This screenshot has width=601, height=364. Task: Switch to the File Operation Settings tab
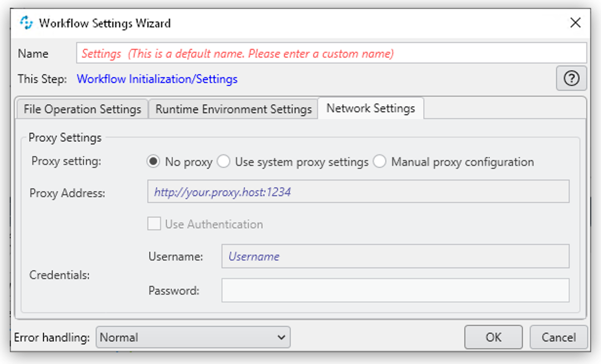[82, 109]
